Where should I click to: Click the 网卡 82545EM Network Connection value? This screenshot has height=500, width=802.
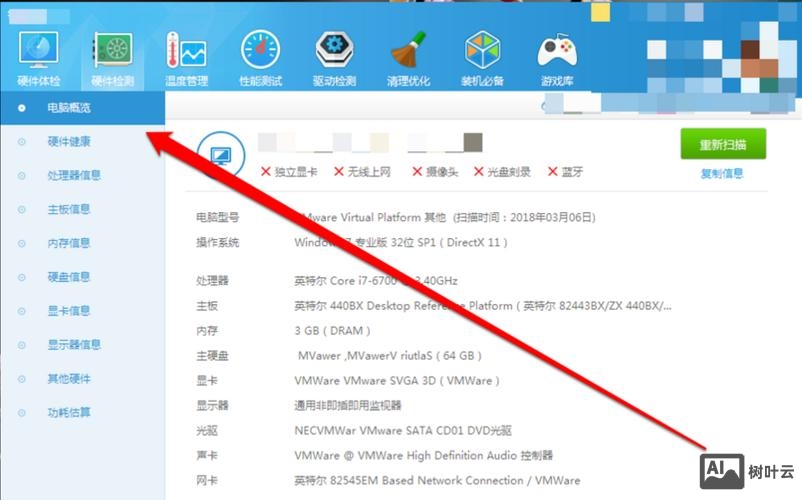tap(437, 480)
